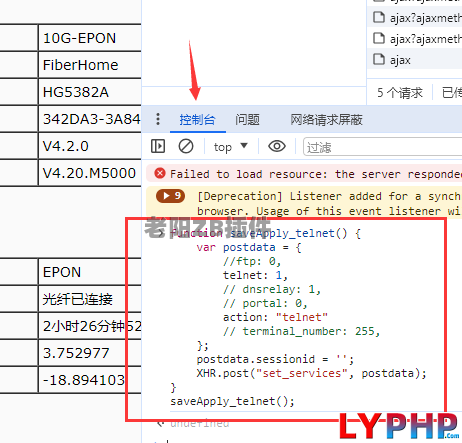This screenshot has height=443, width=462.
Task: Clear the console with the ban icon
Action: pos(186,146)
